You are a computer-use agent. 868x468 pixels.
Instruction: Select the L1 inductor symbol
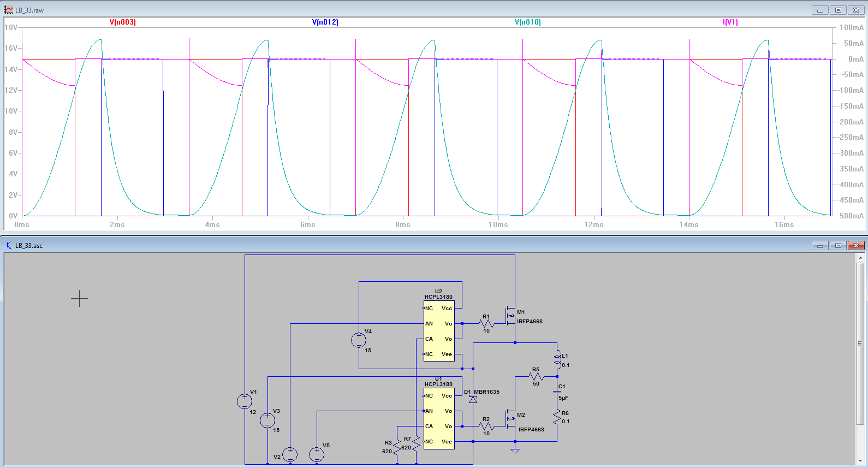pos(557,360)
